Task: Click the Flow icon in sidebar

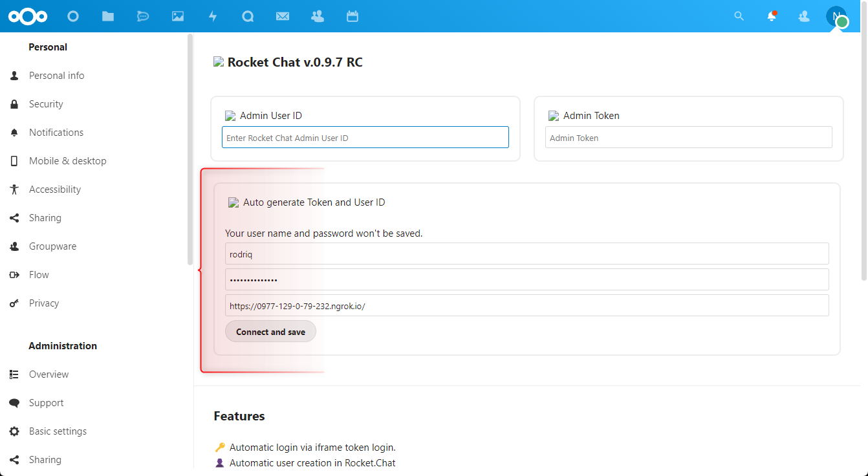Action: tap(14, 275)
